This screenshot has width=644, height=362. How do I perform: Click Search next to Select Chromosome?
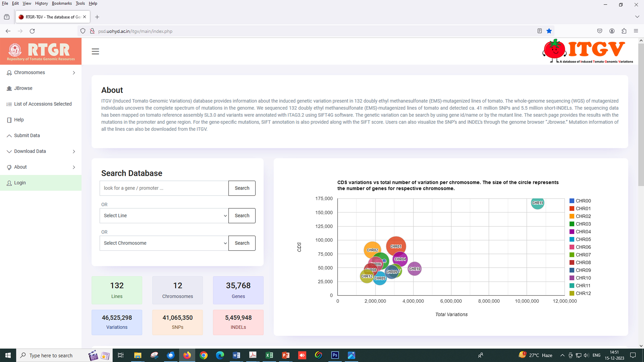tap(242, 243)
